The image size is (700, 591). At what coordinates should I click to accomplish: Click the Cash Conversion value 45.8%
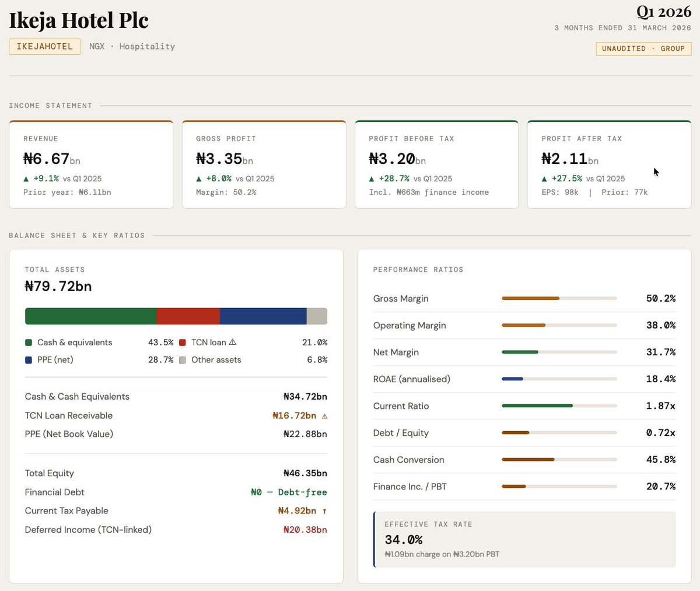pyautogui.click(x=661, y=460)
